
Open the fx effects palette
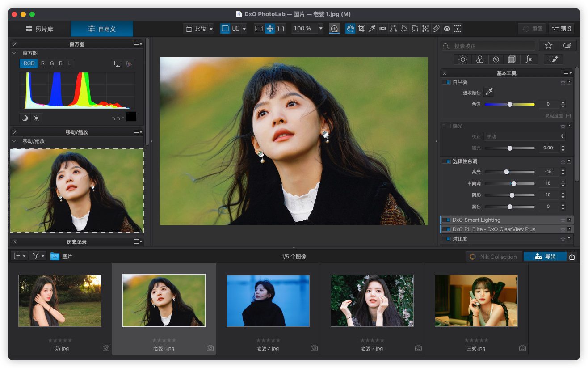tap(529, 59)
